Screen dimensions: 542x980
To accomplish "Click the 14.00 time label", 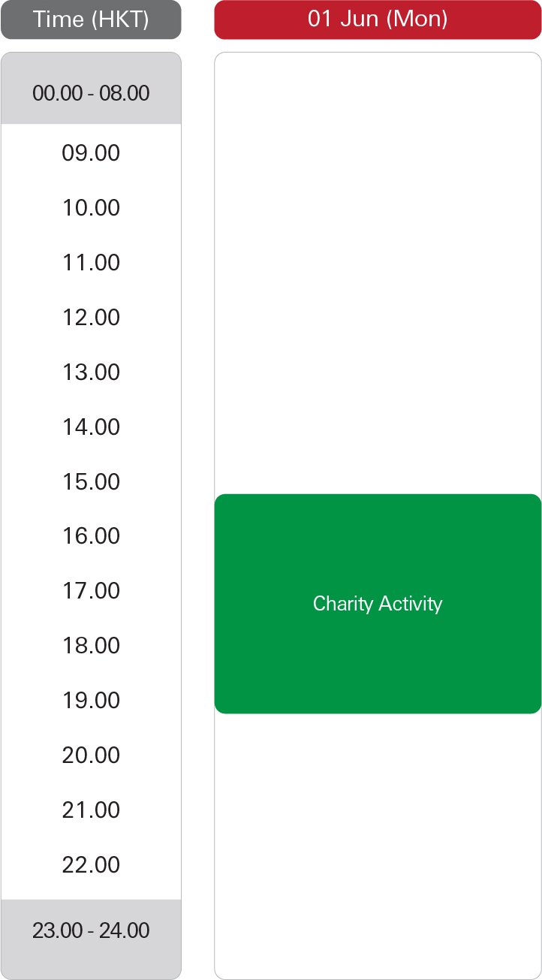I will (91, 427).
